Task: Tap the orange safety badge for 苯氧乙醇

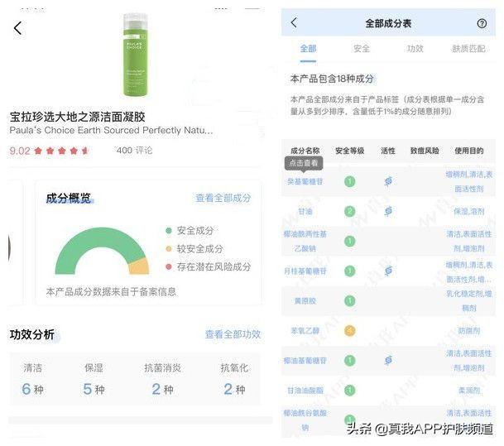Action: click(350, 331)
